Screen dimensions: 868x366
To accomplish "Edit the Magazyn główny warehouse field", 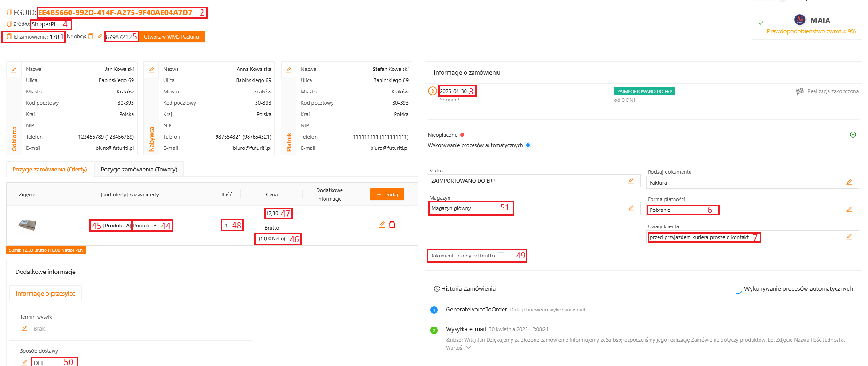I will (x=631, y=208).
